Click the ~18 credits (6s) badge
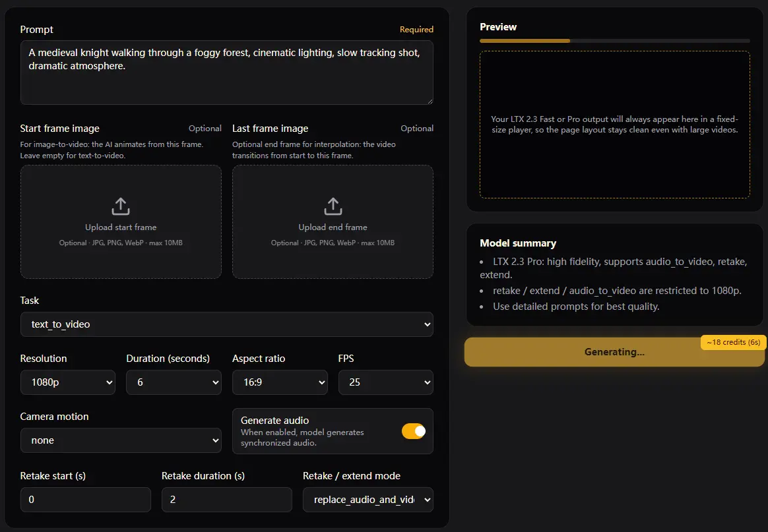The width and height of the screenshot is (768, 532). [x=732, y=342]
